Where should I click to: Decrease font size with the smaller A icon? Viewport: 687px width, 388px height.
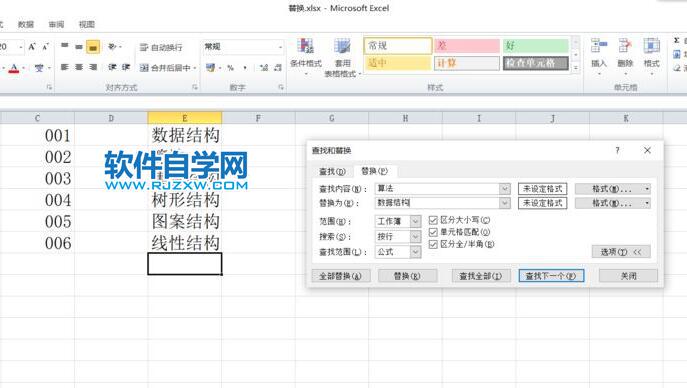click(x=46, y=46)
